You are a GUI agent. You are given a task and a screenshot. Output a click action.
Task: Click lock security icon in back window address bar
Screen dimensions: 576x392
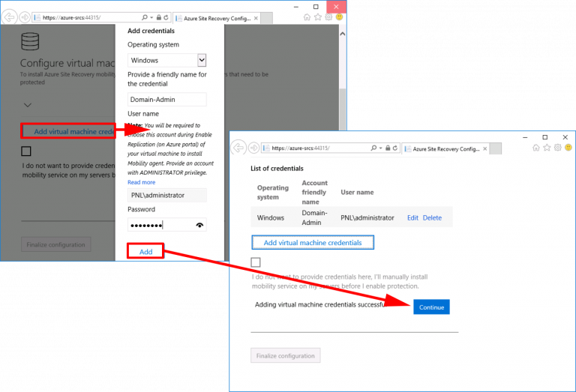pyautogui.click(x=159, y=17)
